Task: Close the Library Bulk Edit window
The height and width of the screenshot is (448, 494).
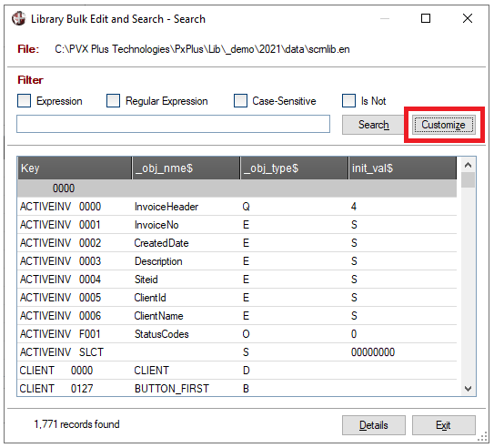Action: click(468, 18)
